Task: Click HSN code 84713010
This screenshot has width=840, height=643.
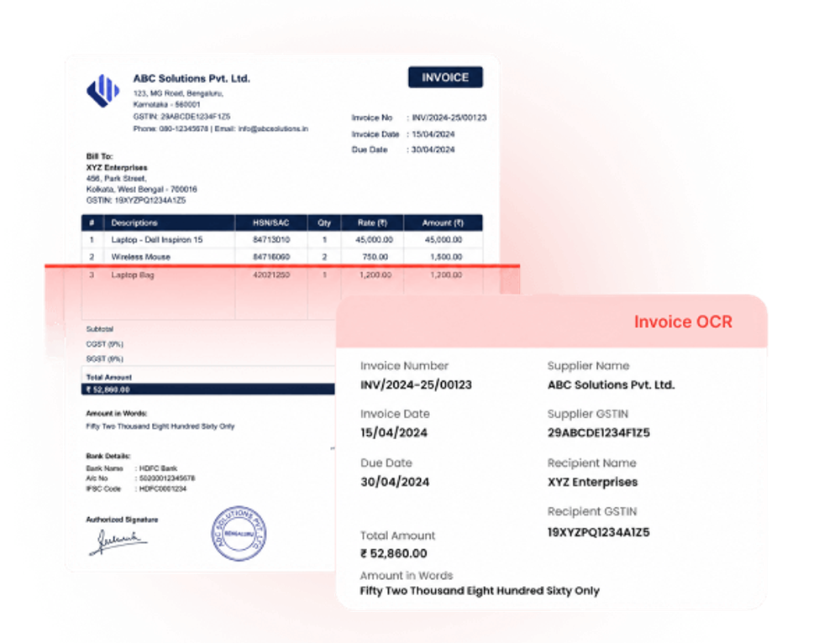Action: [271, 239]
